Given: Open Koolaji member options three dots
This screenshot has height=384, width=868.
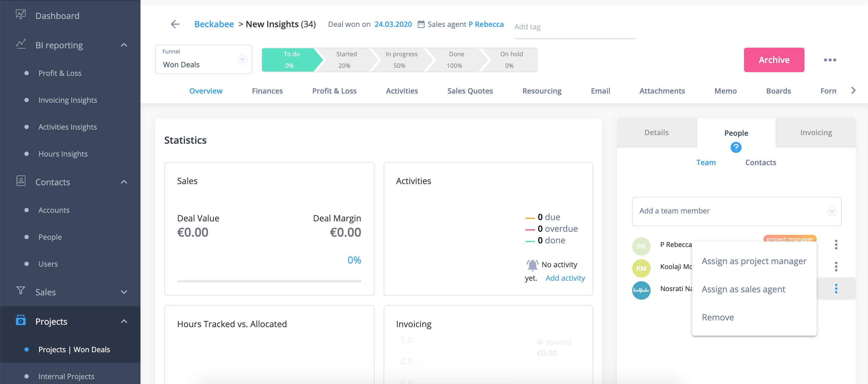Looking at the screenshot, I should point(836,267).
